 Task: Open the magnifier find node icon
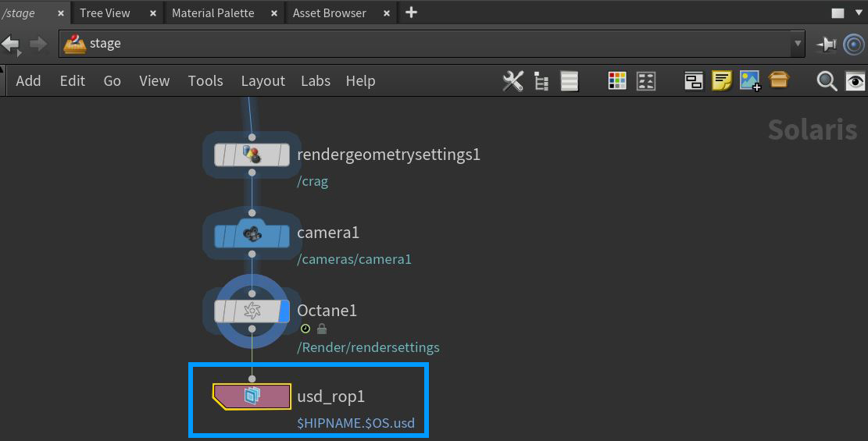pyautogui.click(x=827, y=81)
